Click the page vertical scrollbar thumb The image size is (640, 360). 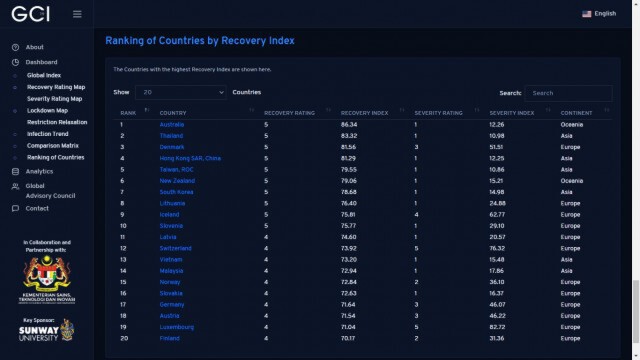pos(636,311)
